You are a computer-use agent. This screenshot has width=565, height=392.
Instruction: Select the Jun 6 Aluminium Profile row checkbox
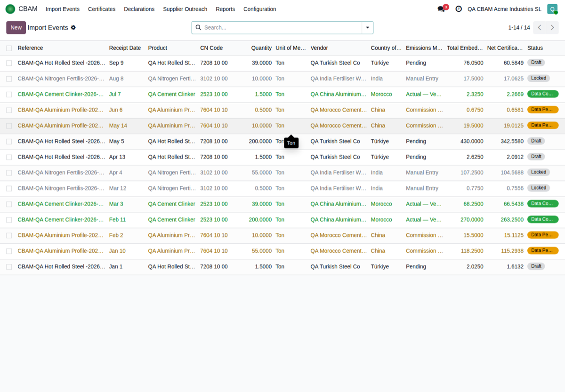(x=9, y=110)
